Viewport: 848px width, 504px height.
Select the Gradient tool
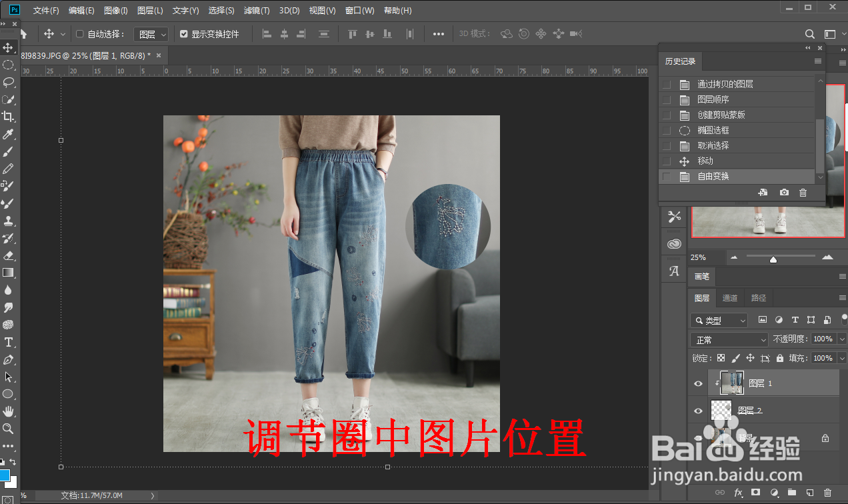click(8, 273)
